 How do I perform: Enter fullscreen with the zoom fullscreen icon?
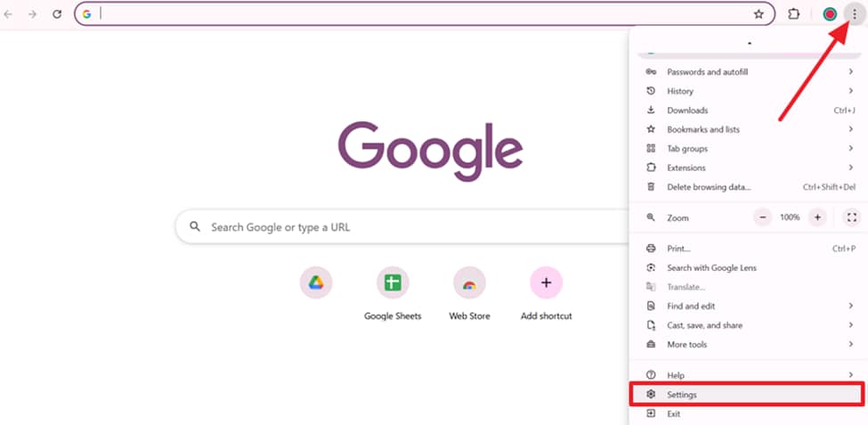tap(852, 217)
